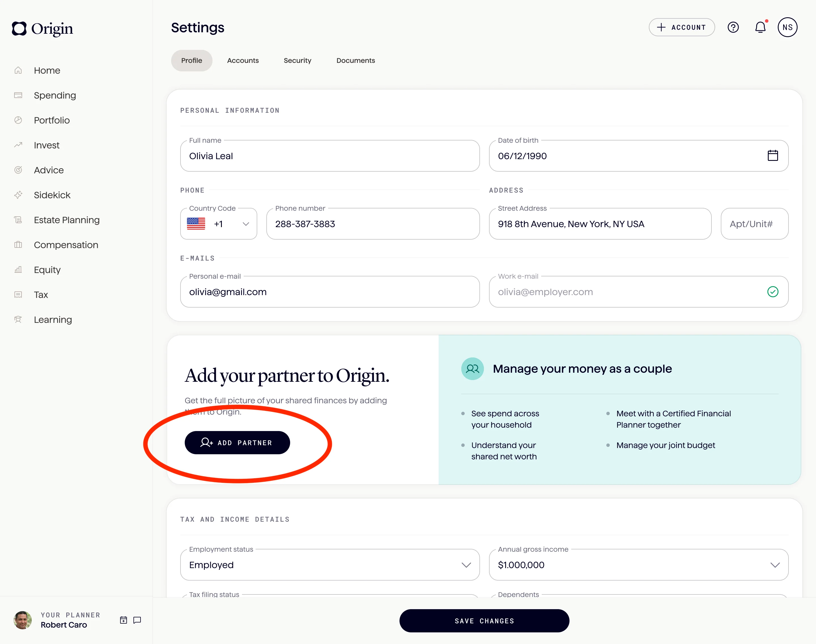Viewport: 816px width, 644px height.
Task: Switch to the Accounts tab
Action: point(243,60)
